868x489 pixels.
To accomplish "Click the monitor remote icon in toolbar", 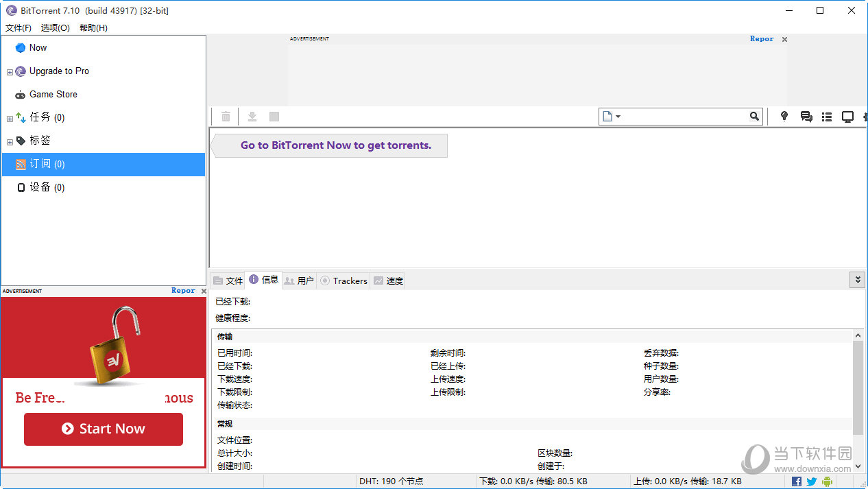I will 848,117.
